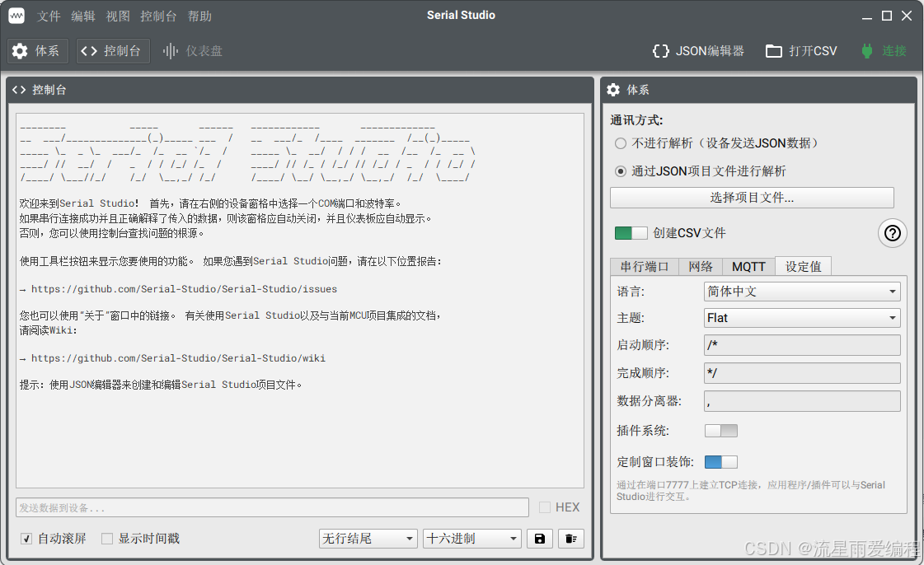Open the 十六进制 display mode dropdown
Image resolution: width=924 pixels, height=565 pixels.
coord(472,539)
